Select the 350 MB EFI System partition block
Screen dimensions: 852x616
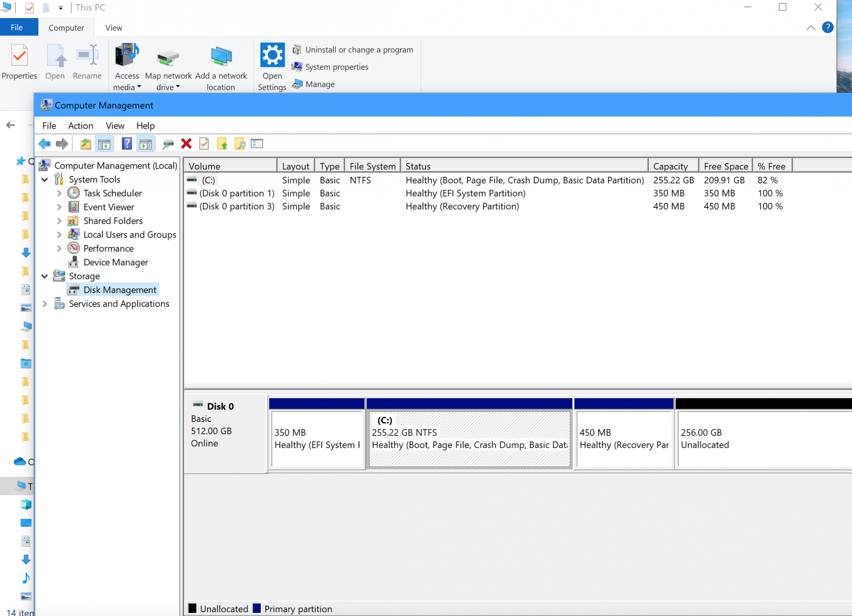click(317, 434)
